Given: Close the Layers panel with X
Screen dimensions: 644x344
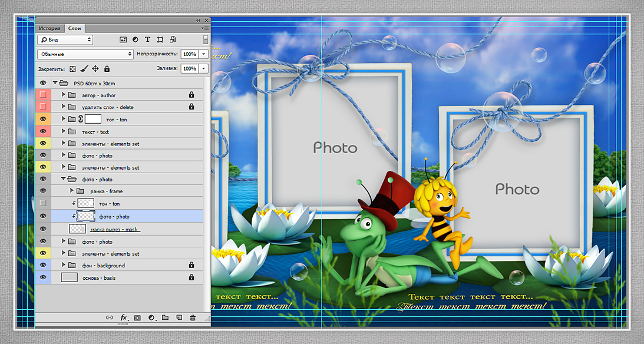Looking at the screenshot, I should coord(207,21).
